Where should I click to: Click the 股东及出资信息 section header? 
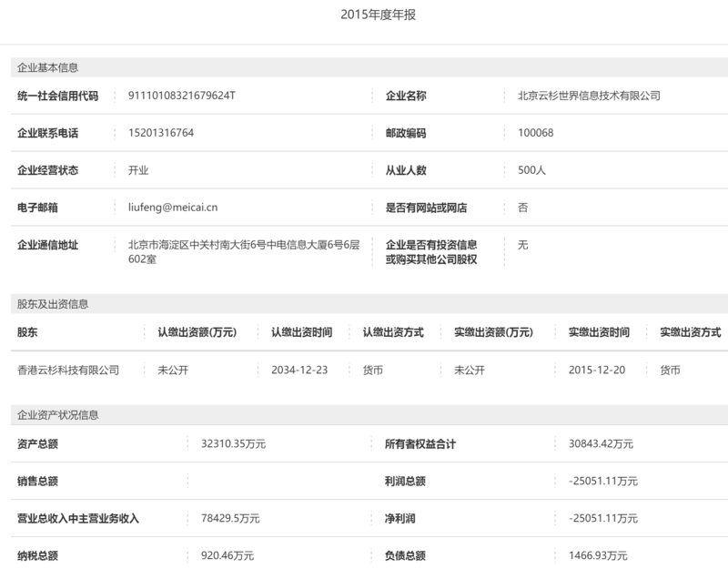point(53,304)
